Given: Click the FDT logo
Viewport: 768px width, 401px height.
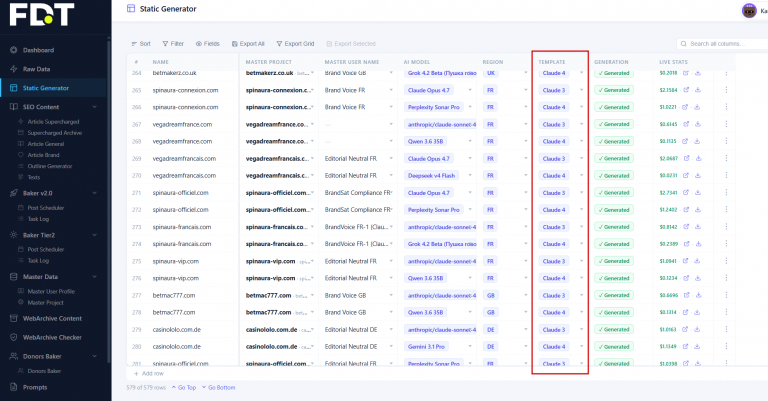Looking at the screenshot, I should point(42,14).
